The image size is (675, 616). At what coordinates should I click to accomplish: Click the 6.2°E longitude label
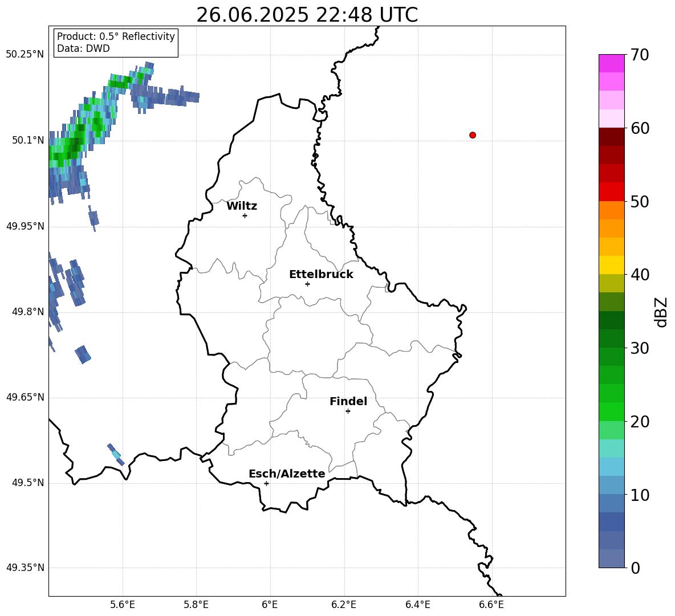click(344, 605)
